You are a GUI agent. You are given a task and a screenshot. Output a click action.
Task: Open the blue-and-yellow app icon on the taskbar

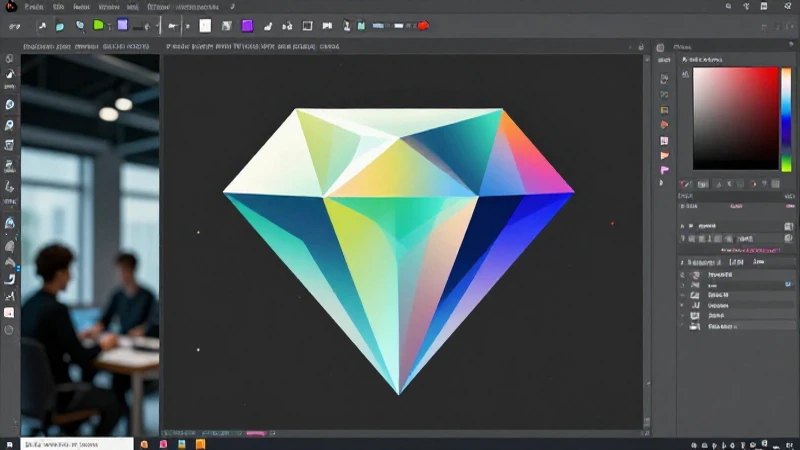click(x=182, y=444)
